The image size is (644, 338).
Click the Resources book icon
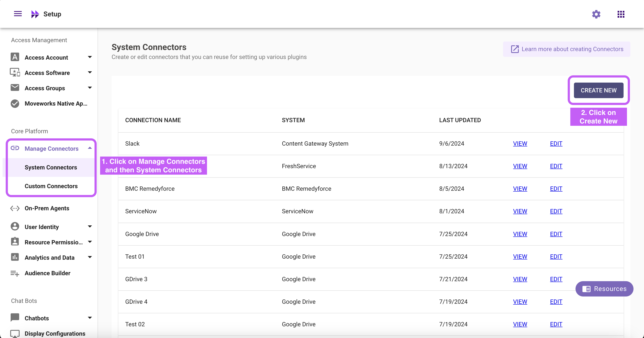click(x=586, y=289)
